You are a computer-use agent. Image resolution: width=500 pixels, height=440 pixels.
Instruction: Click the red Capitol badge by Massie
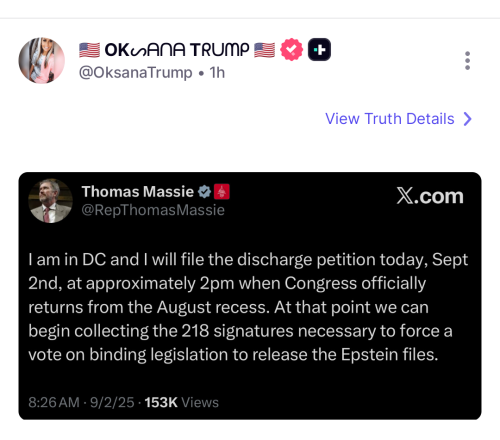tap(222, 192)
